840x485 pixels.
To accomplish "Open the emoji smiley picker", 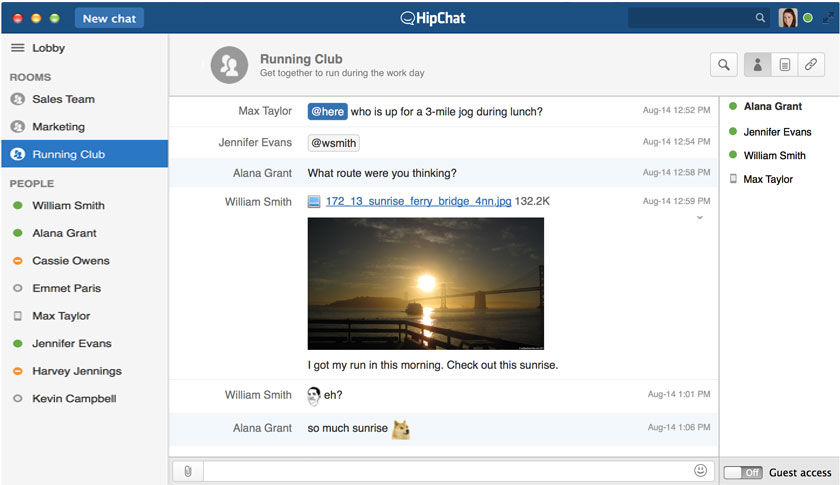I will pyautogui.click(x=700, y=470).
